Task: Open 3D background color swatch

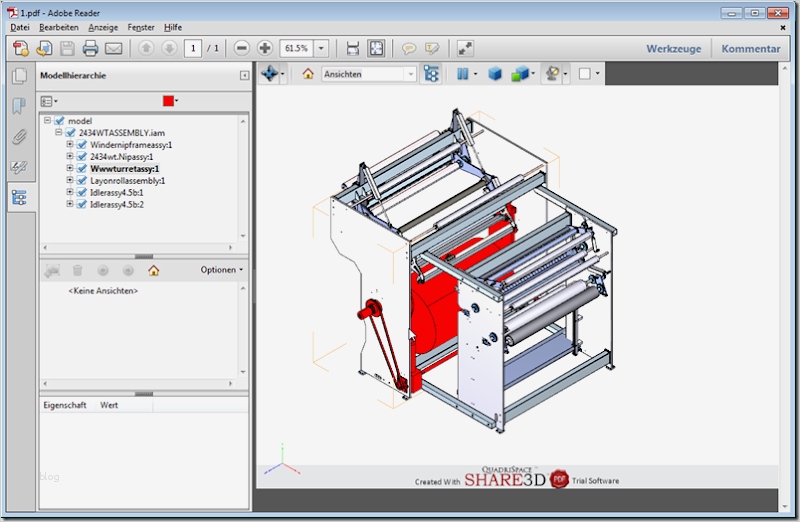Action: pyautogui.click(x=585, y=74)
